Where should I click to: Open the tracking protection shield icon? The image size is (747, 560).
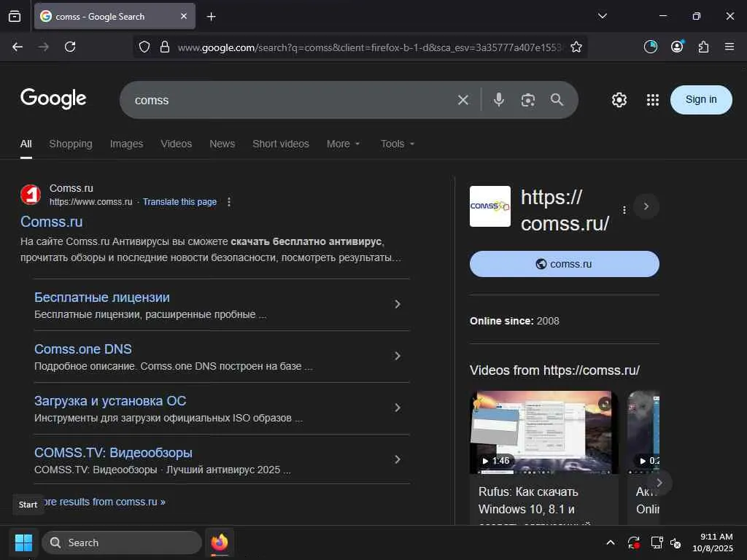[144, 47]
